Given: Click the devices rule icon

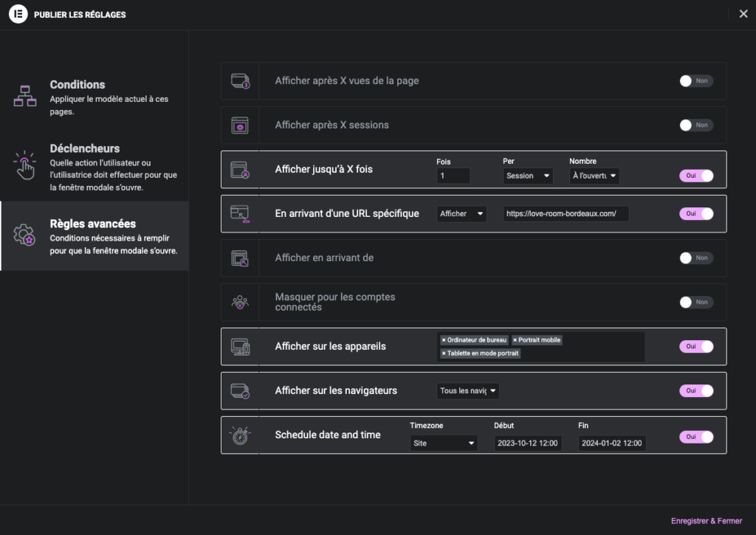Looking at the screenshot, I should click(240, 346).
